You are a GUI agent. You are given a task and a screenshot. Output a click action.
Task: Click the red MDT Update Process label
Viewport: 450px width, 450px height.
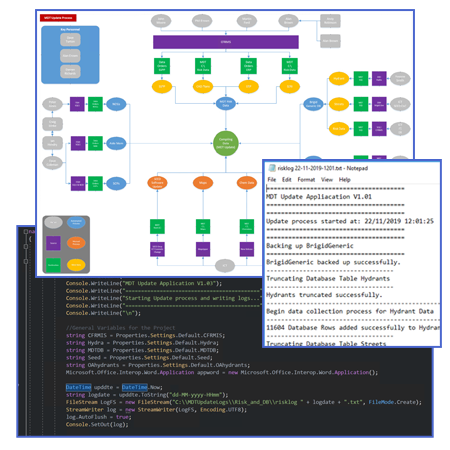coord(58,18)
